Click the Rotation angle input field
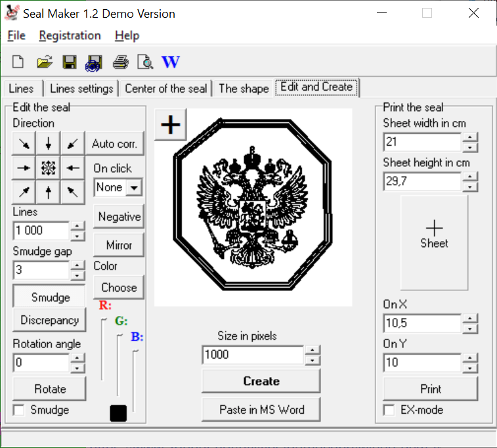 click(41, 363)
